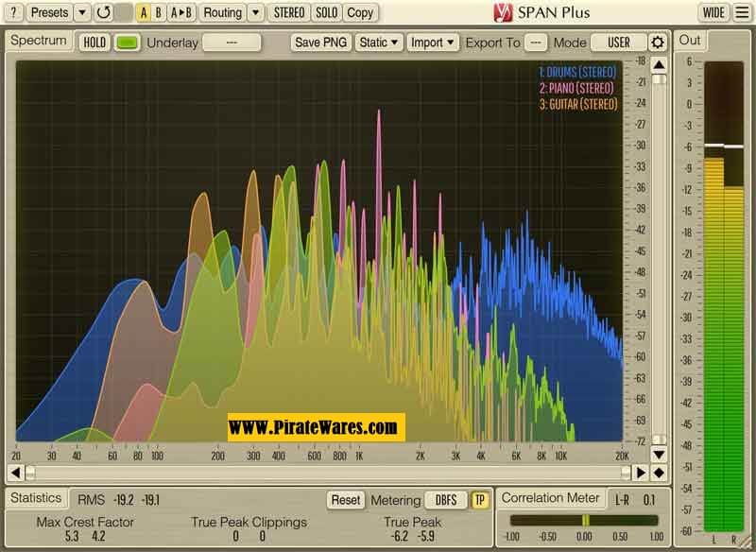Click the reset/reload circular arrow icon
The height and width of the screenshot is (552, 756).
tap(103, 12)
